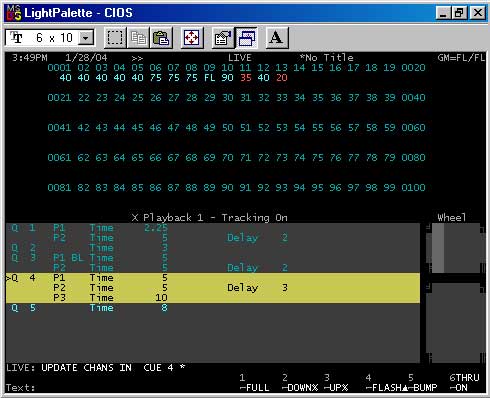
Task: Close the LightPalette - CIOS window
Action: tap(478, 13)
